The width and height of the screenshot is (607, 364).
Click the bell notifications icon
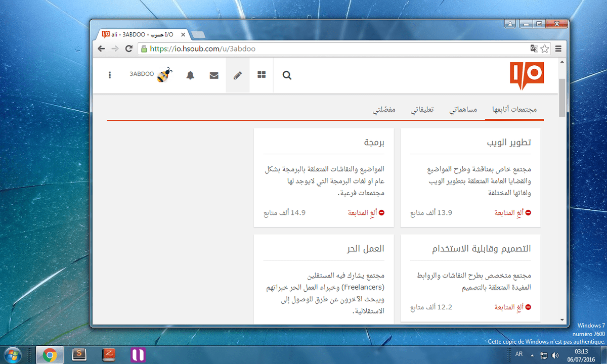click(x=190, y=75)
